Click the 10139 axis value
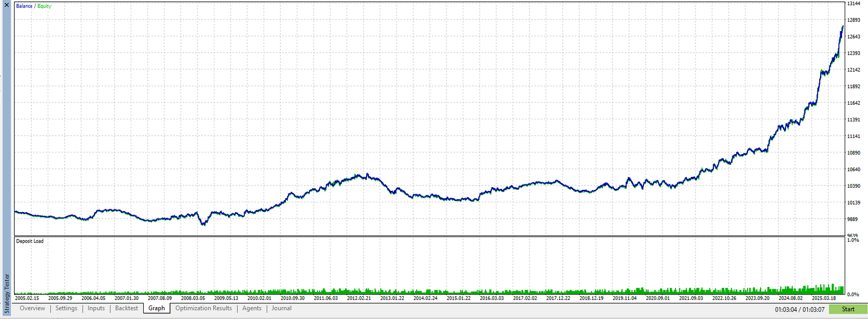 tap(854, 202)
